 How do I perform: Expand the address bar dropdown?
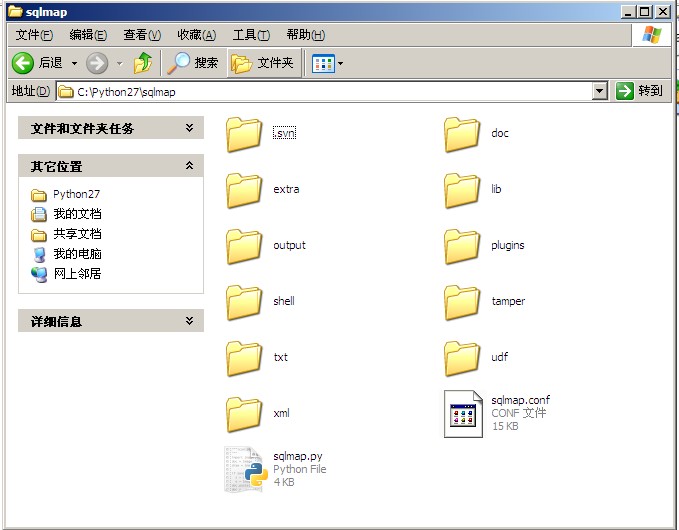(599, 91)
